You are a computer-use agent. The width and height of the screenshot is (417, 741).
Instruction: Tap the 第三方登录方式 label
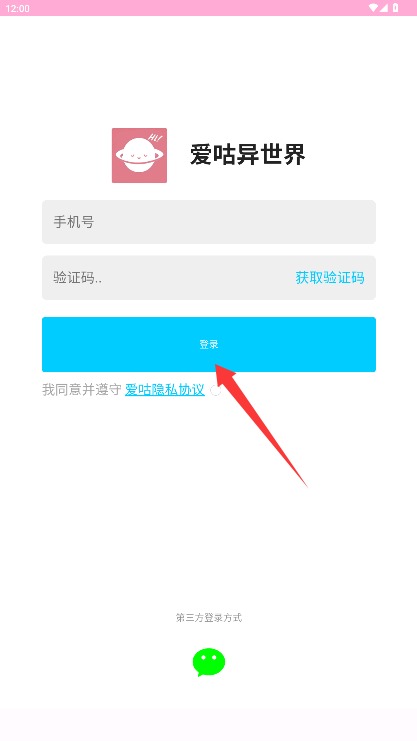tap(208, 617)
